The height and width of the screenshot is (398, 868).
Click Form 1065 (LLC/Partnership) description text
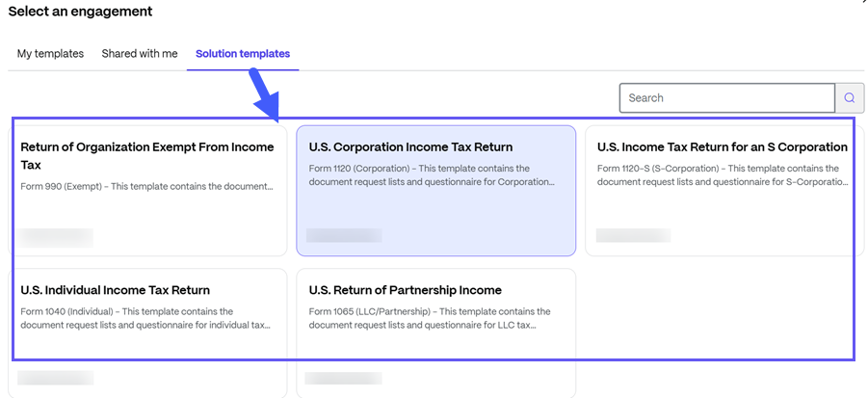430,318
